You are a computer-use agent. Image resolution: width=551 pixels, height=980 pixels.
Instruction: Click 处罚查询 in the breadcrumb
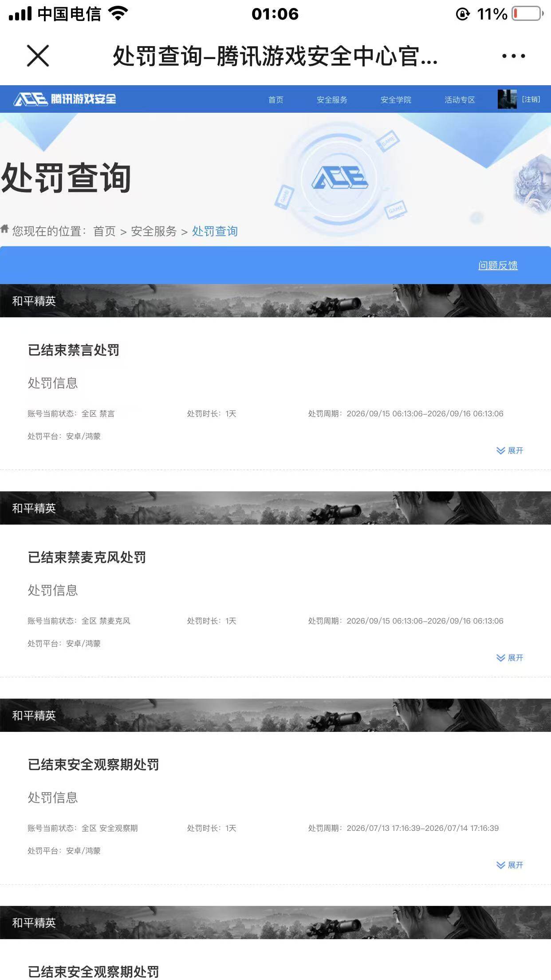(x=215, y=231)
